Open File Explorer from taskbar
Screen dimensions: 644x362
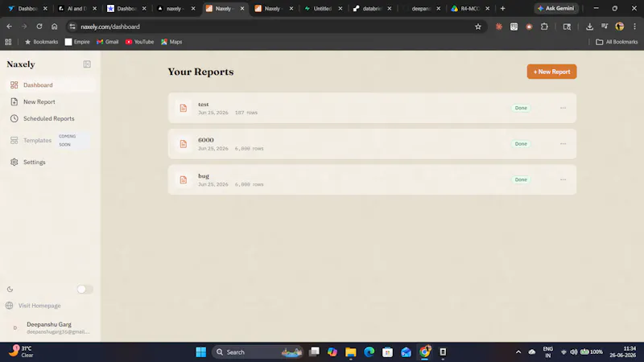point(351,352)
